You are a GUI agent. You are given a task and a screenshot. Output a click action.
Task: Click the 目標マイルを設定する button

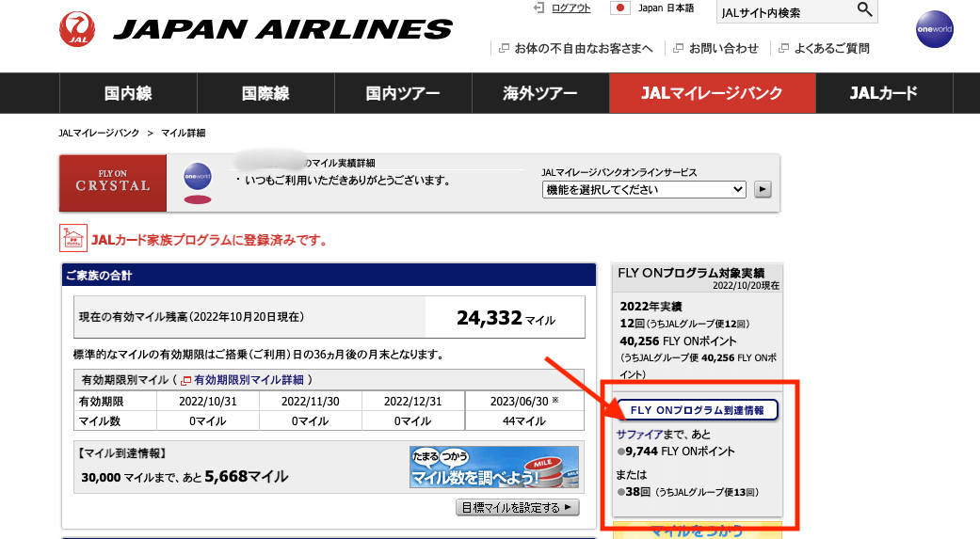pyautogui.click(x=518, y=508)
